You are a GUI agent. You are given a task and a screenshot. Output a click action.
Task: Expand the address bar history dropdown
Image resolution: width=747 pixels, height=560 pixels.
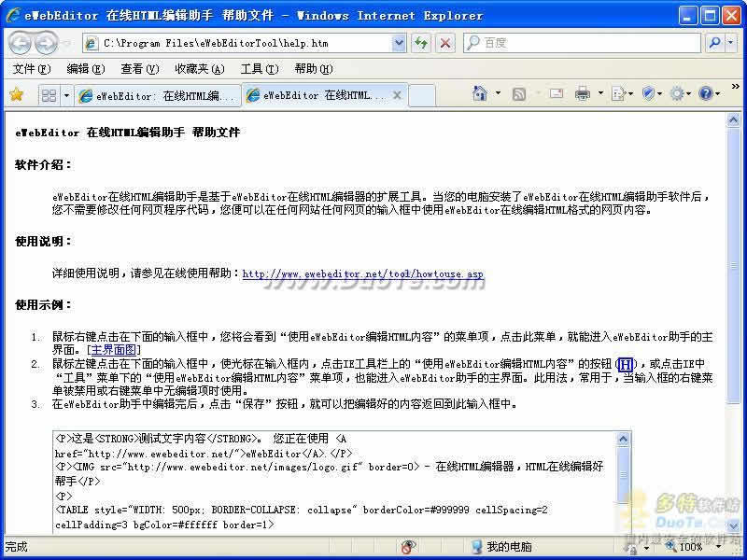point(399,43)
